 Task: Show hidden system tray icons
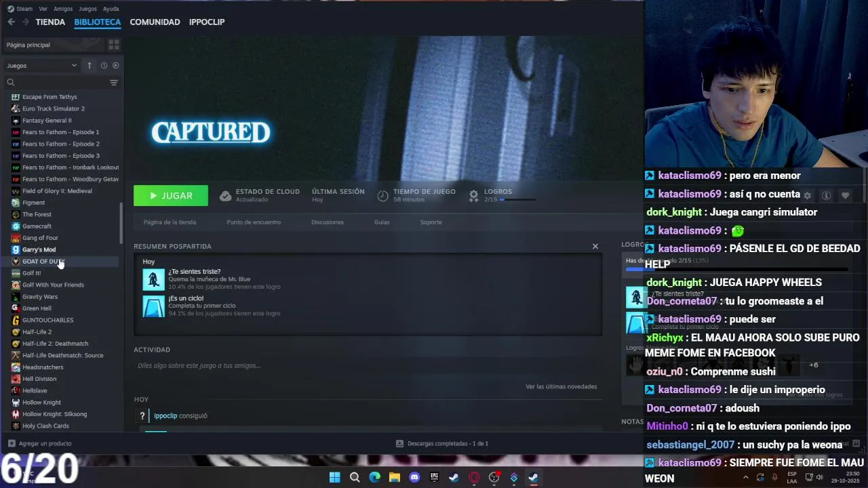coord(745,477)
